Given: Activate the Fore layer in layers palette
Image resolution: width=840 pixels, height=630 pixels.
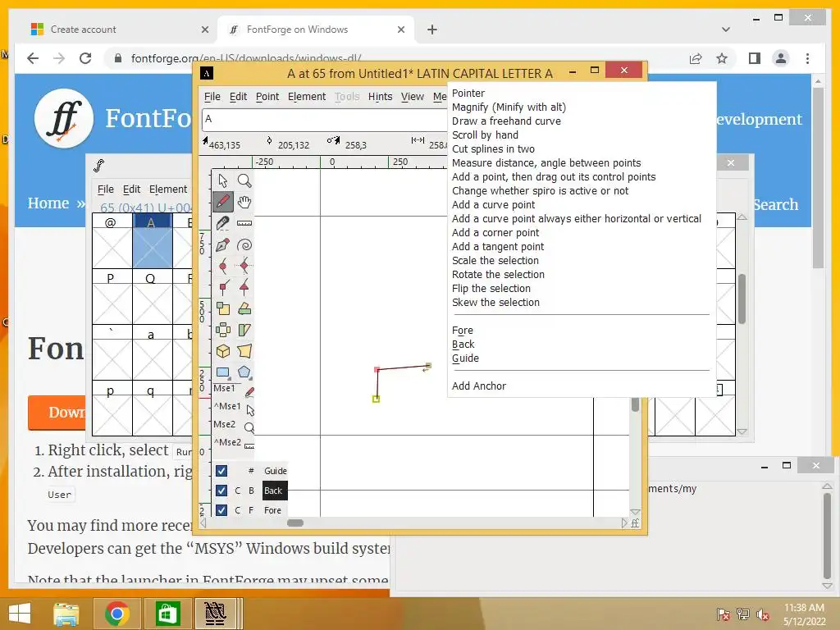Looking at the screenshot, I should coord(272,510).
